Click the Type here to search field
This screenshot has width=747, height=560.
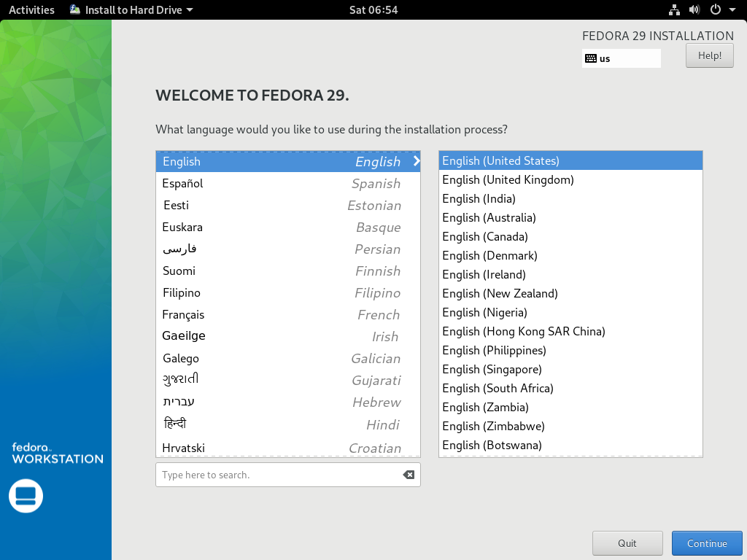click(x=287, y=475)
